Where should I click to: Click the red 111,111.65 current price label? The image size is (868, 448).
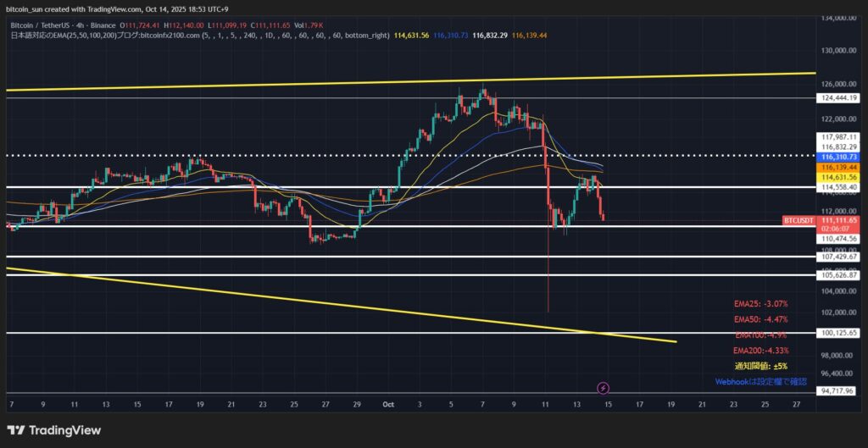840,219
